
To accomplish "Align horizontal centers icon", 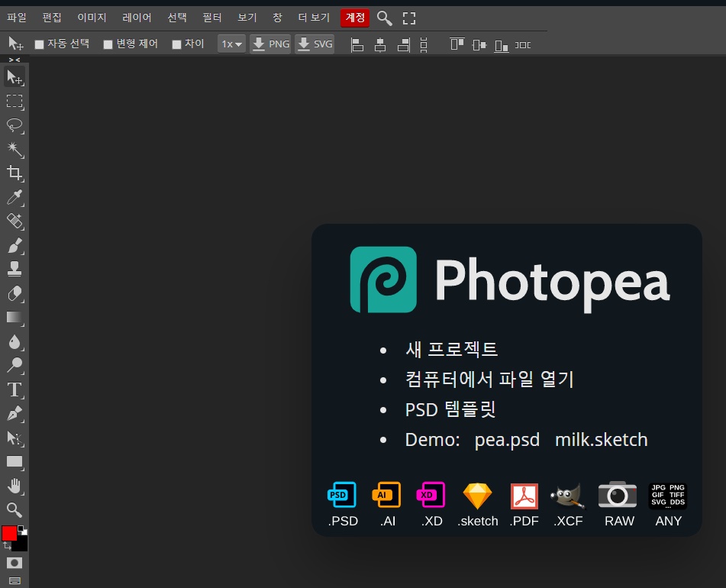I will 380,45.
